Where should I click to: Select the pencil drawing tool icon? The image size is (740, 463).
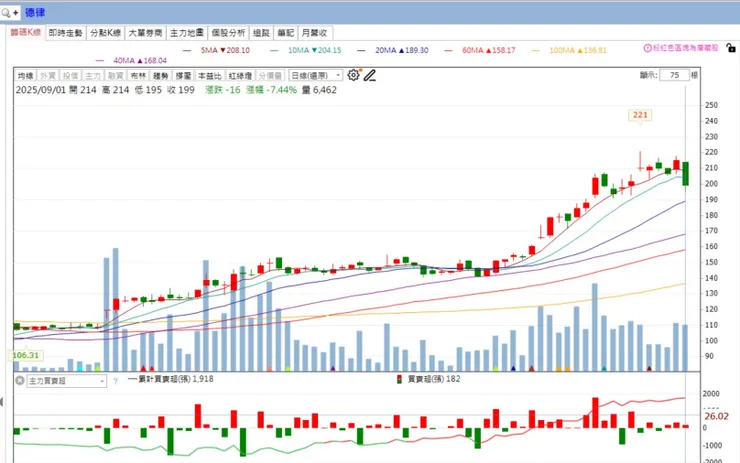(x=370, y=75)
